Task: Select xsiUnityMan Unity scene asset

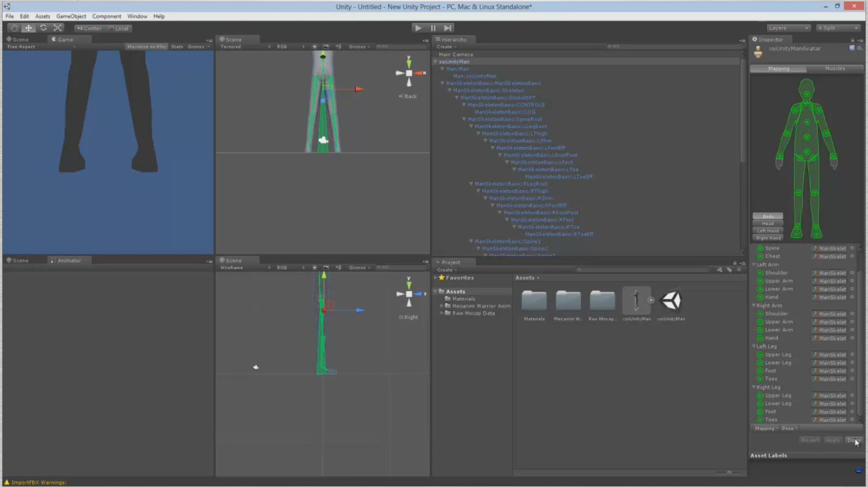Action: click(671, 301)
